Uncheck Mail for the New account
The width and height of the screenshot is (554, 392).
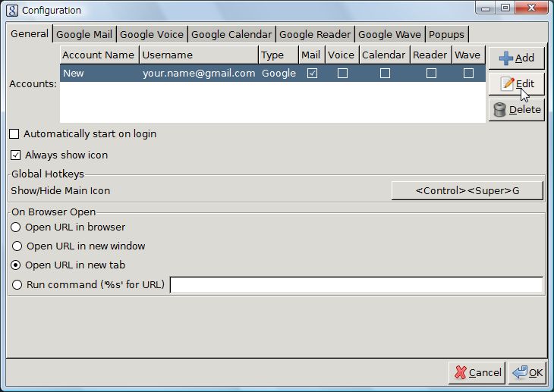pyautogui.click(x=313, y=74)
